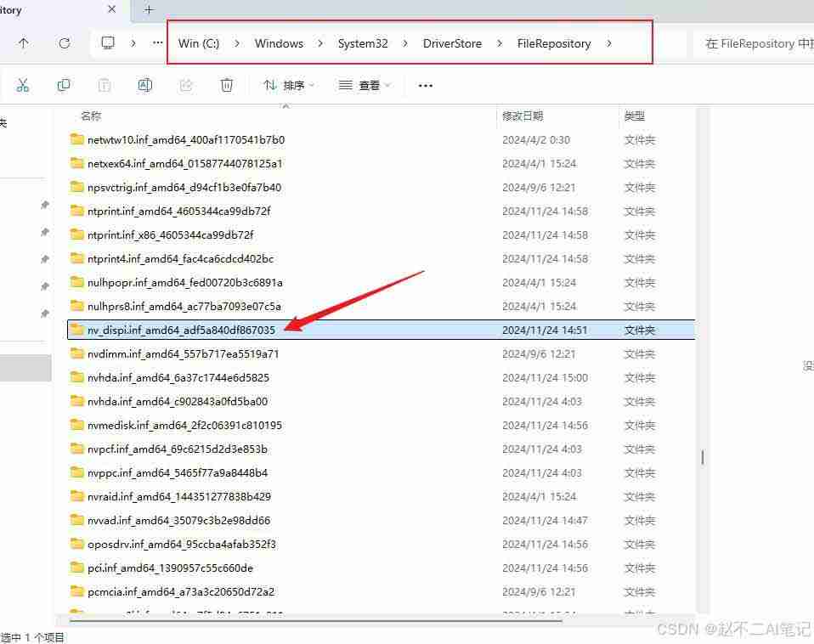Viewport: 814px width, 644px height.
Task: Click the Rename icon in the toolbar
Action: pos(144,85)
